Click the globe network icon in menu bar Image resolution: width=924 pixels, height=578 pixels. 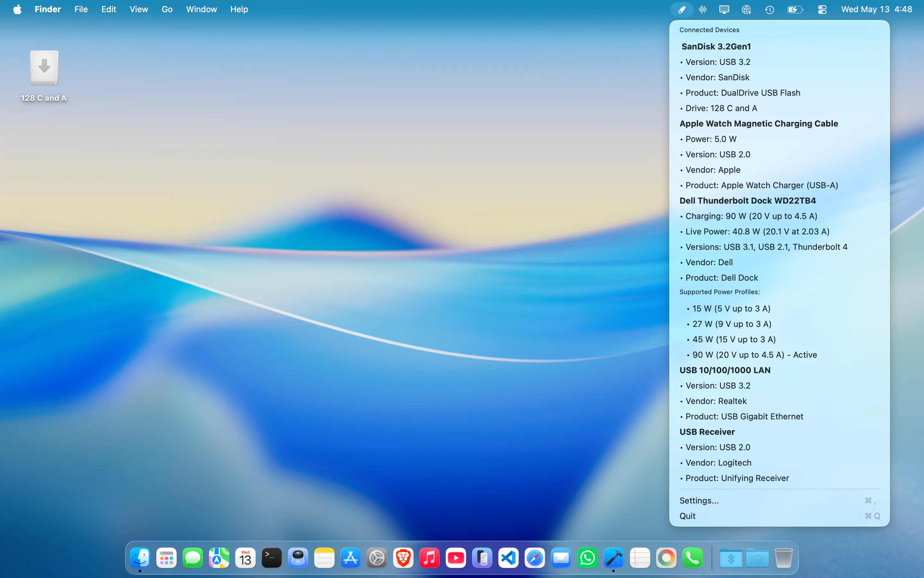tap(747, 9)
